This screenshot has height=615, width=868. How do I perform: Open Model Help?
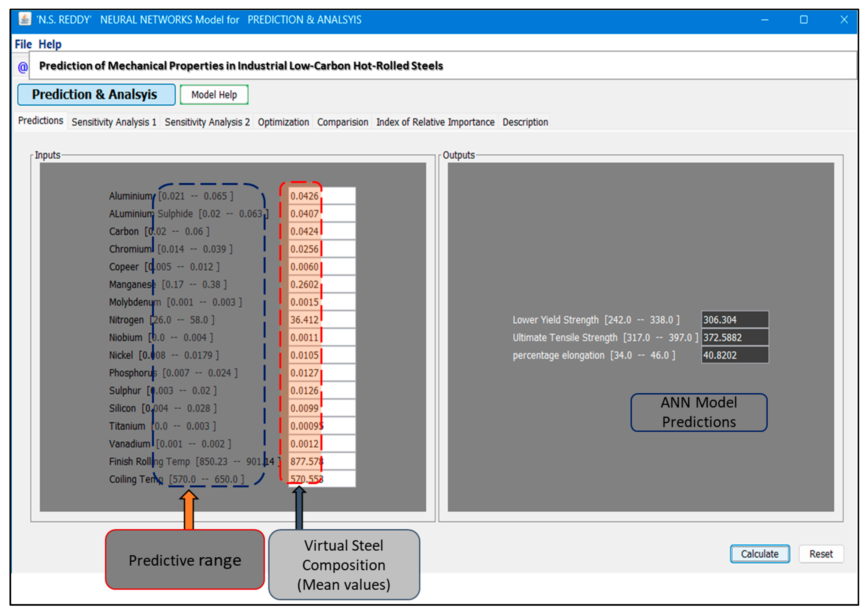(214, 95)
